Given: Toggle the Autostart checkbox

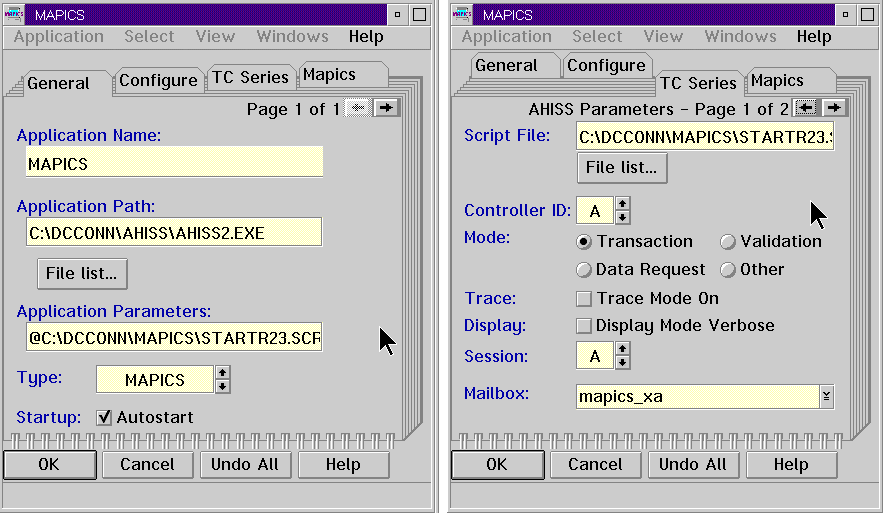Looking at the screenshot, I should click(104, 417).
